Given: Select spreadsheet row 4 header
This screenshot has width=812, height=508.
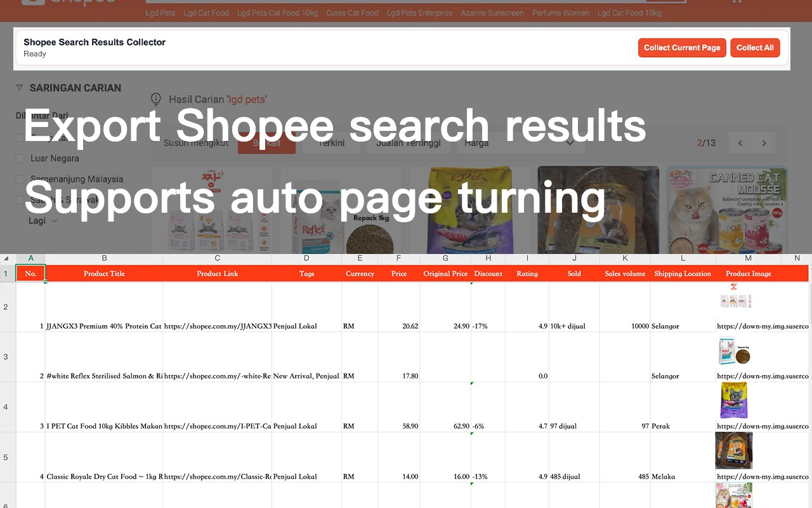Looking at the screenshot, I should (x=6, y=407).
